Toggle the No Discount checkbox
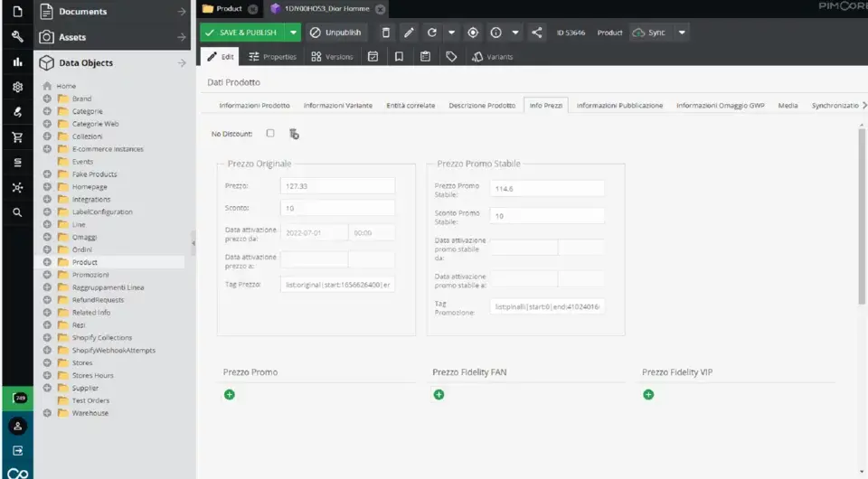The image size is (868, 479). (270, 133)
